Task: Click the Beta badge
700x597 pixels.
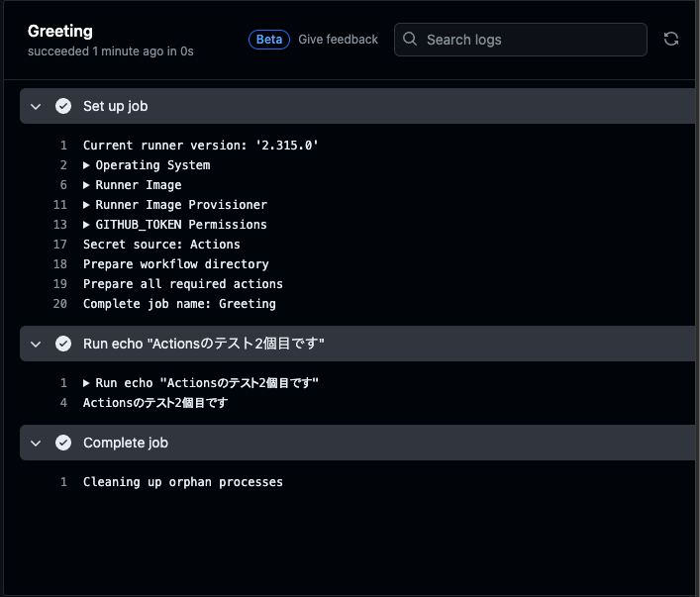Action: click(x=269, y=40)
